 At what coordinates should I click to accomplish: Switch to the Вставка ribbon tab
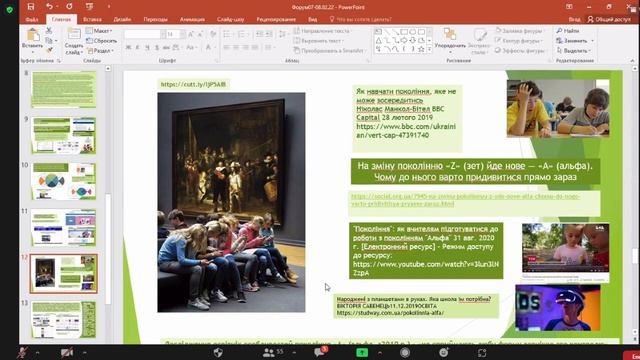tap(92, 19)
